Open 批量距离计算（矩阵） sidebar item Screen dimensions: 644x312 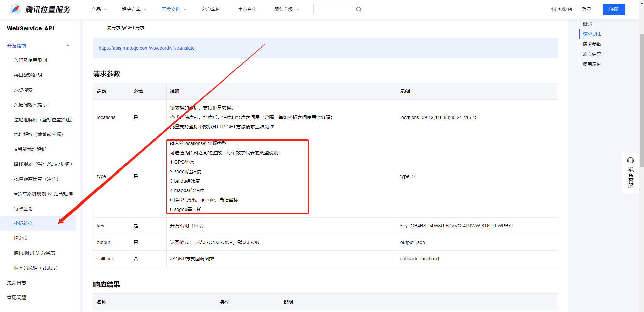tap(36, 179)
